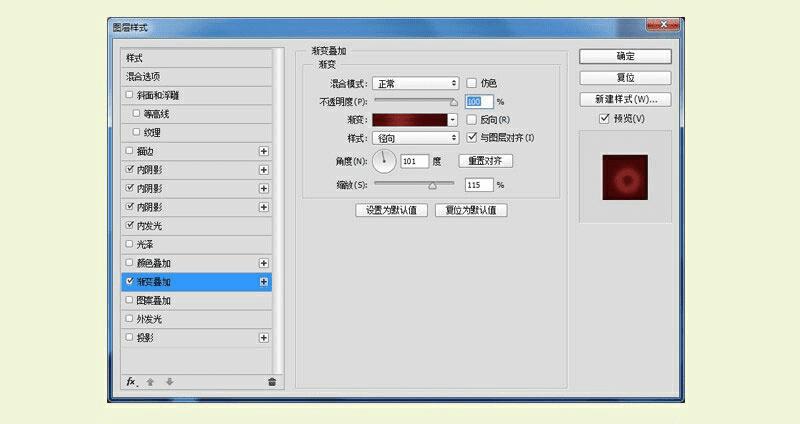Click the 不透明度 slider handle
This screenshot has height=424, width=800.
pos(454,103)
